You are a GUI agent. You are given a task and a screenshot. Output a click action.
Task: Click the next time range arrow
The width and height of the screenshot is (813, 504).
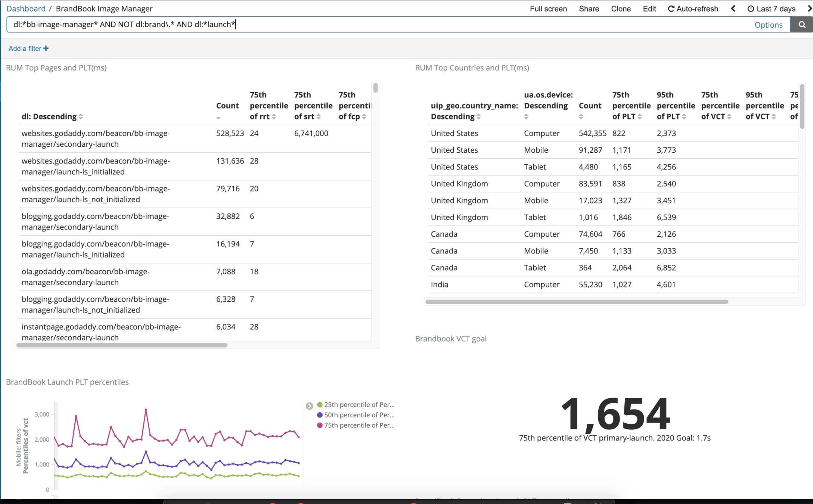point(810,9)
